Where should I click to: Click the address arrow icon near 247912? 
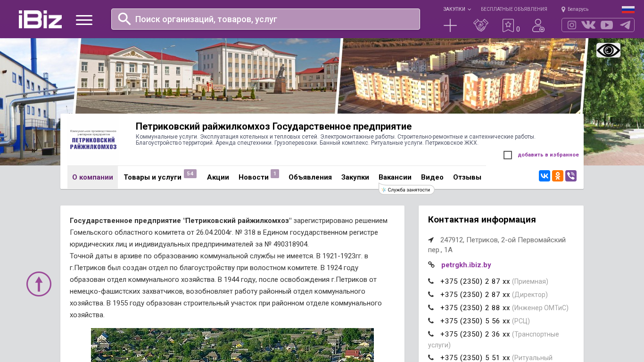click(x=431, y=240)
